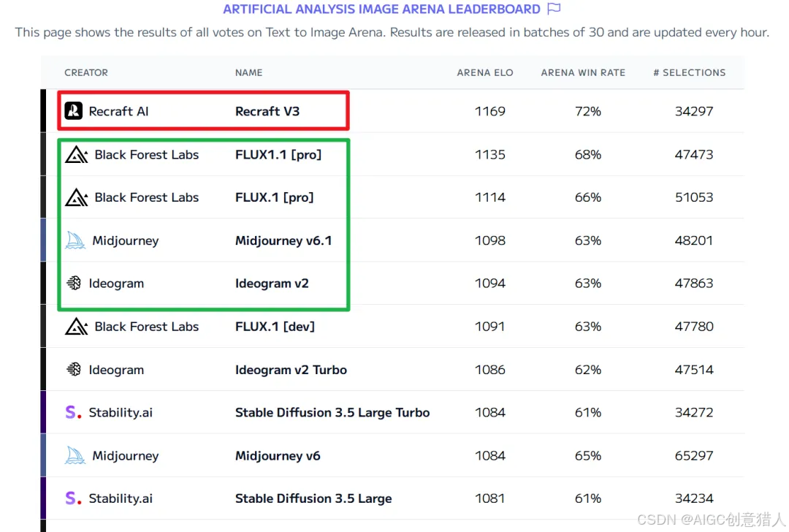This screenshot has height=532, width=789.
Task: Click the Recraft AI logo icon
Action: (x=74, y=111)
